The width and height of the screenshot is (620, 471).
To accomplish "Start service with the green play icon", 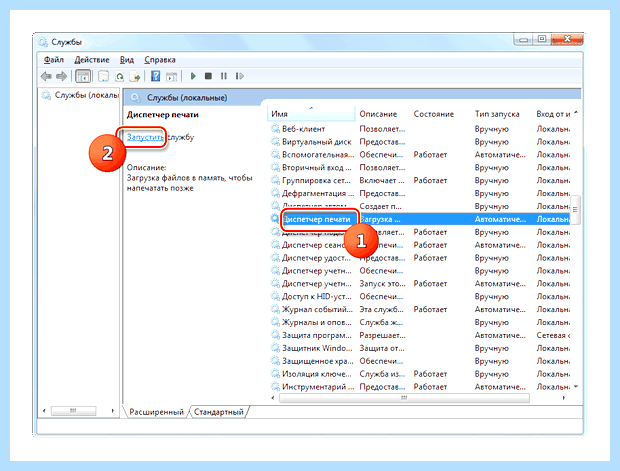I will [193, 76].
